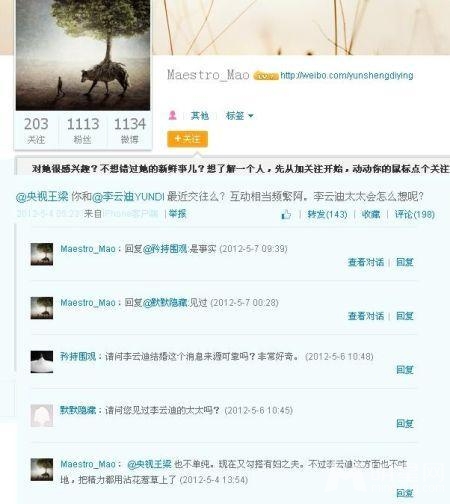
Task: Click the gold membership badge beside Maestro_Mao
Action: (x=265, y=76)
